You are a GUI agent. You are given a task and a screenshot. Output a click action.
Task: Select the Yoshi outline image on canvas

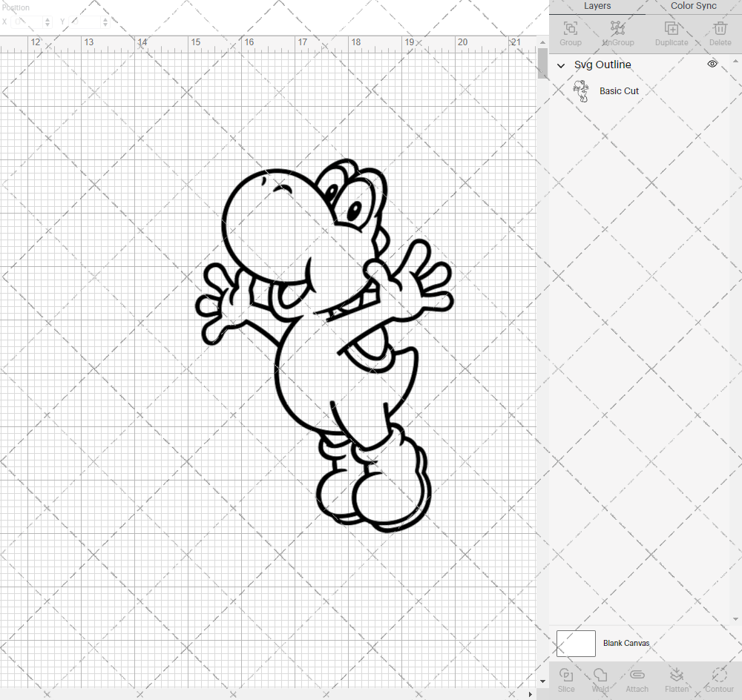[325, 346]
